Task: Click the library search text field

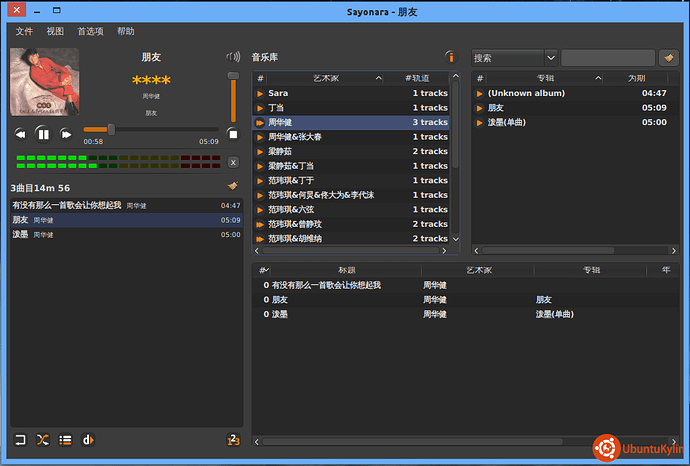Action: tap(608, 58)
